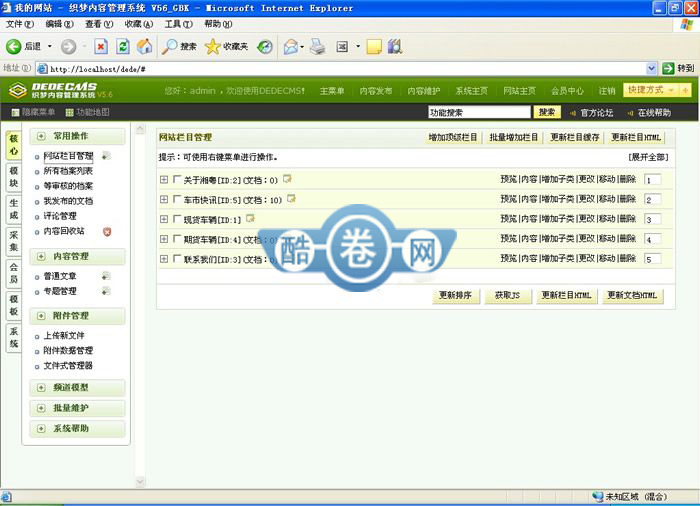Check the box for 车市快讯 column

tap(177, 199)
